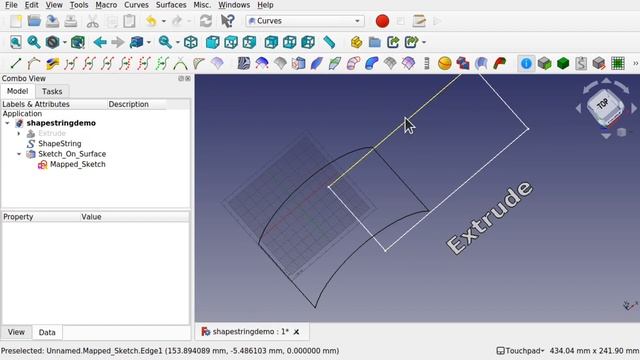Open the link actions dropdown arrow

pos(424,42)
